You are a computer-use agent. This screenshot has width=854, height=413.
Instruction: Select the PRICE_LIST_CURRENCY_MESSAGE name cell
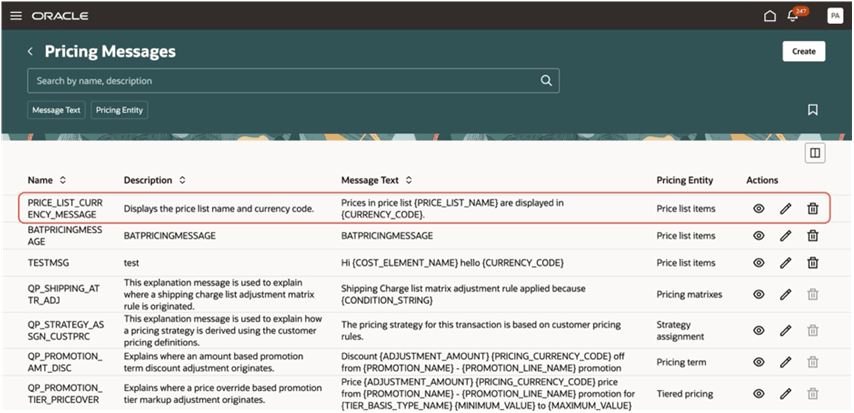(65, 208)
